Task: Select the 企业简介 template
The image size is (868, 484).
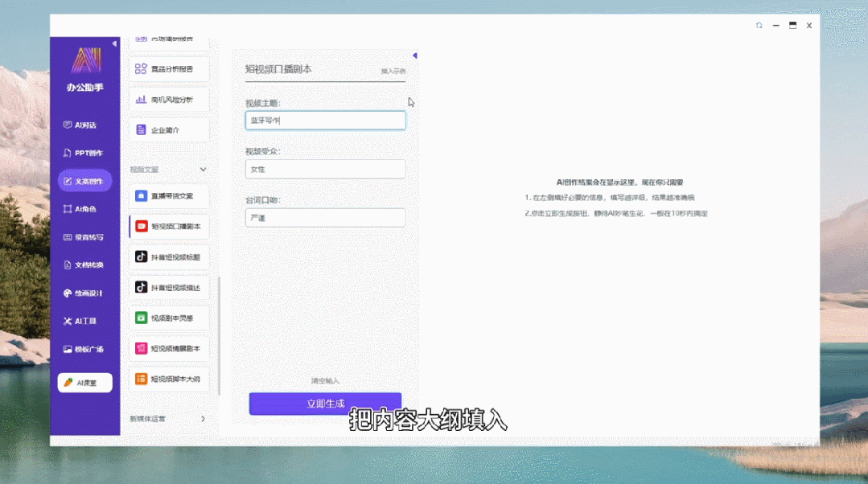Action: 169,130
